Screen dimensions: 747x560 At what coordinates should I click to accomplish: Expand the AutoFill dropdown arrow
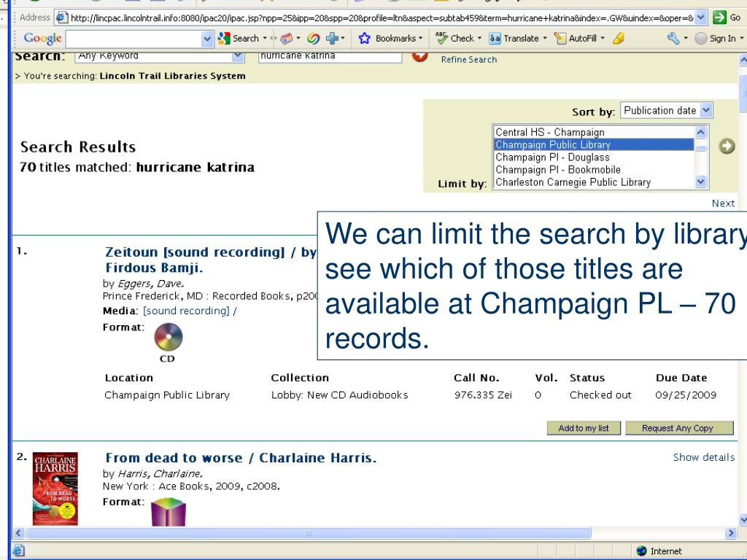pos(602,38)
